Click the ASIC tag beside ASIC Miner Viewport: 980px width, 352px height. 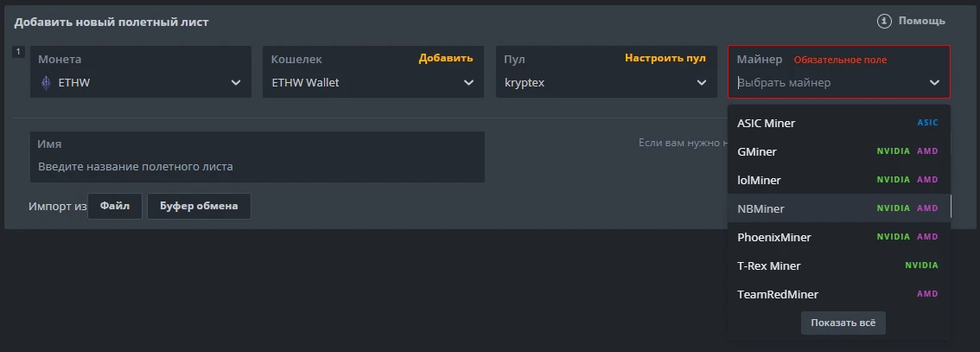click(x=927, y=123)
